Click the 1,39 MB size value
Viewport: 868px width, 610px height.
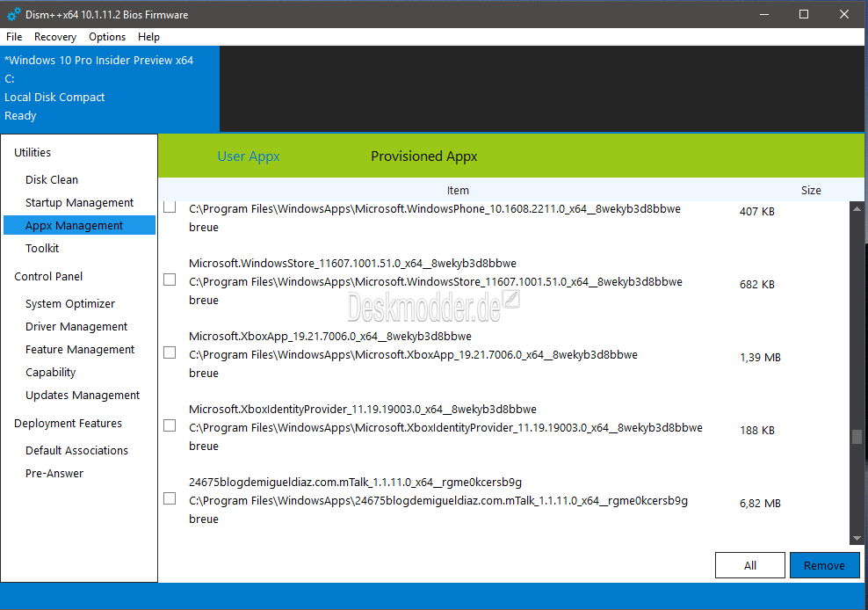(760, 358)
